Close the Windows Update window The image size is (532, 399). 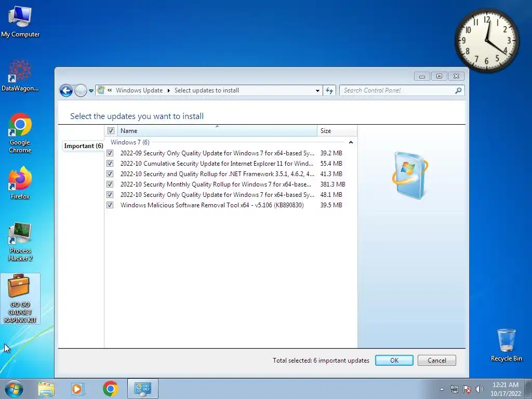pyautogui.click(x=456, y=76)
